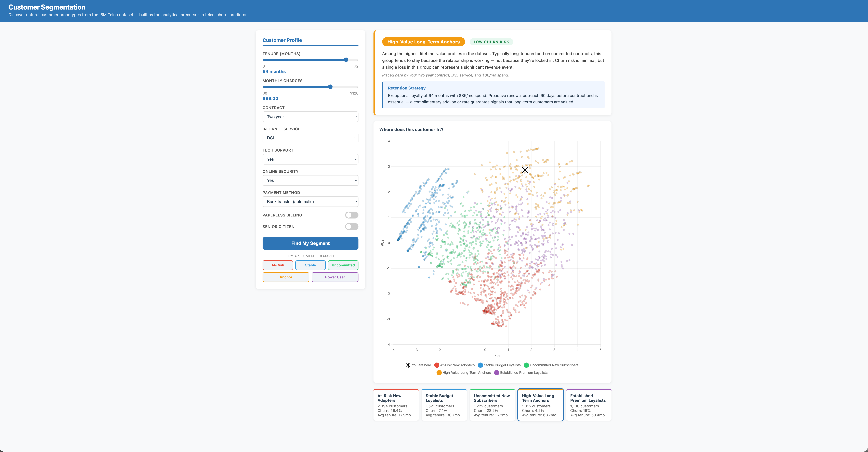Viewport: 868px width, 452px height.
Task: Click the Find My Segment button
Action: [310, 243]
